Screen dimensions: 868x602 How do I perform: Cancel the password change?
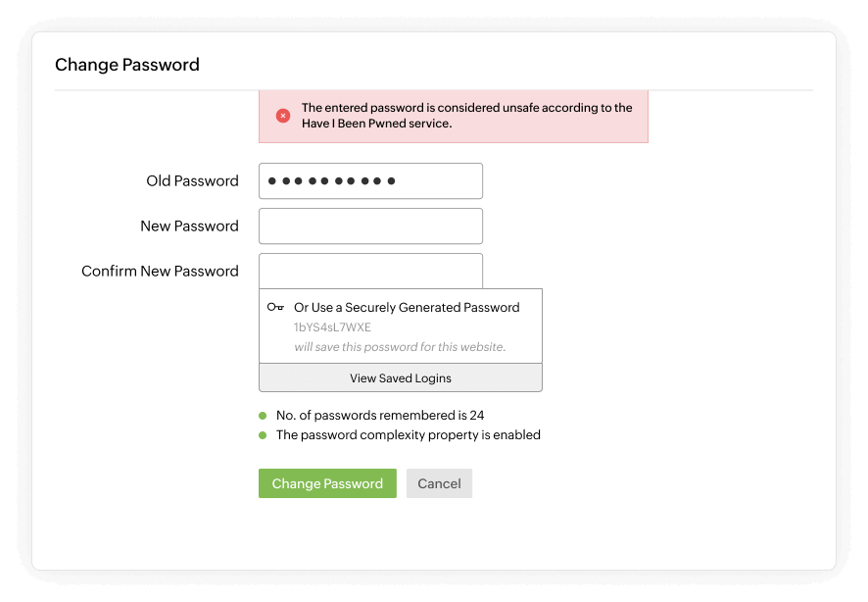[x=438, y=482]
